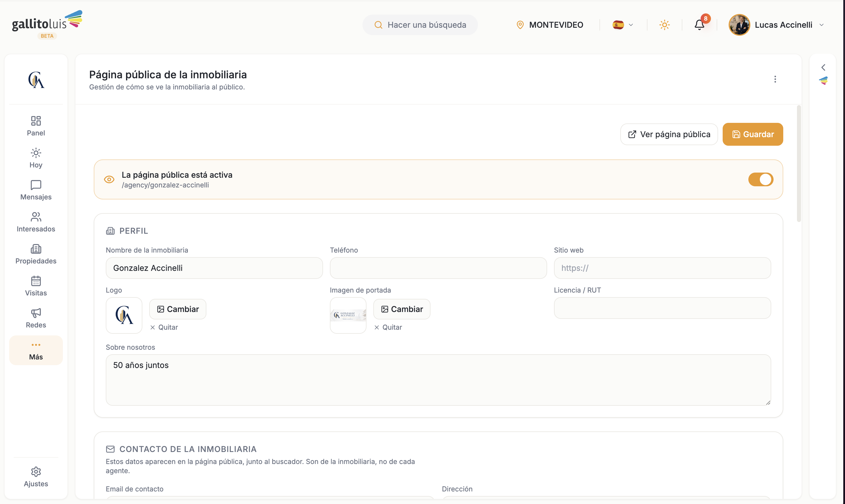This screenshot has width=845, height=504.
Task: Click the gallitoluis assistant icon in right panel
Action: click(x=823, y=81)
